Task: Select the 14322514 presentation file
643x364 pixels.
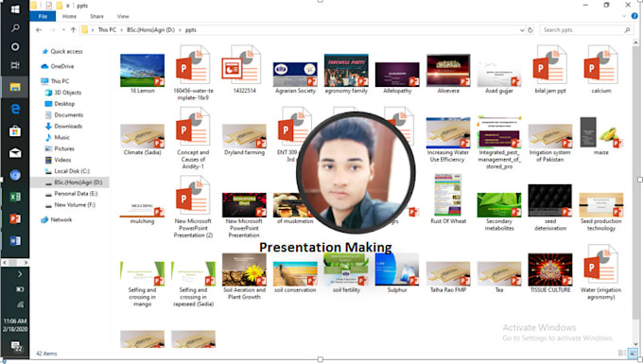Action: pos(244,70)
